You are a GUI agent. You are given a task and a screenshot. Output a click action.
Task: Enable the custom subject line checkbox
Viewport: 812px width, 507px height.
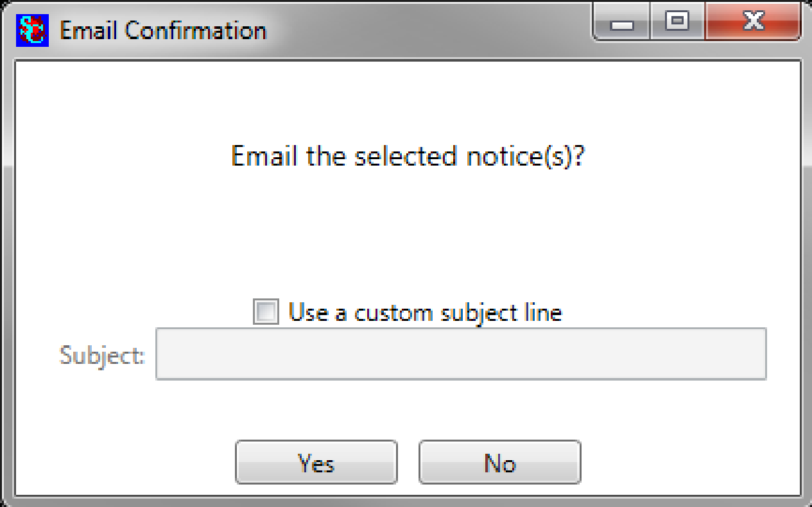[266, 313]
